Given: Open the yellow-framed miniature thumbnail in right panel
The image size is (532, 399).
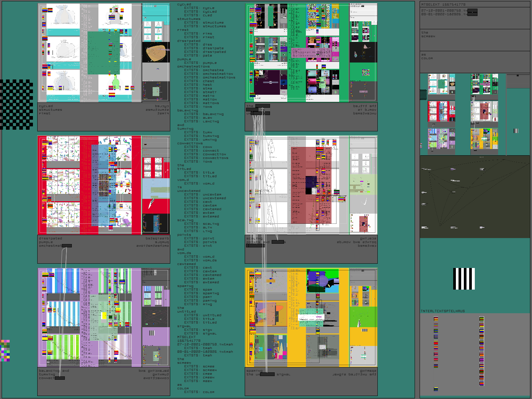Looking at the screenshot, I should (x=484, y=139).
